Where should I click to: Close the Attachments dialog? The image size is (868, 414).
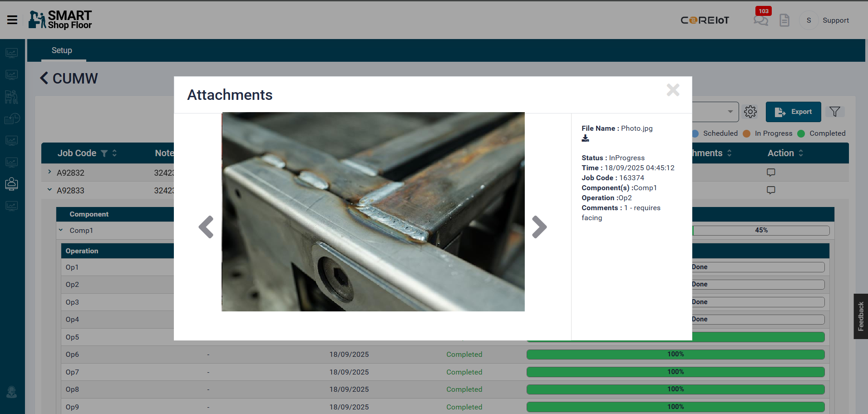(673, 90)
